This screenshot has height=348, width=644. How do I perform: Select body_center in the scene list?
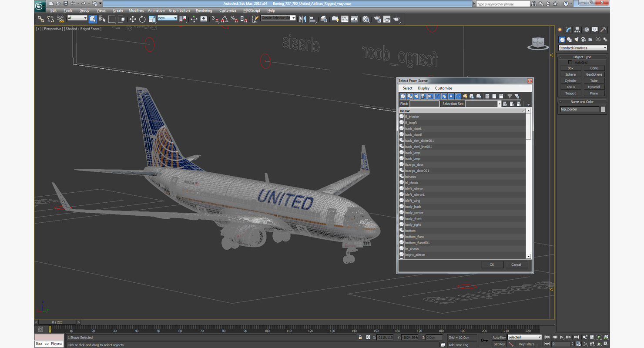[462, 213]
